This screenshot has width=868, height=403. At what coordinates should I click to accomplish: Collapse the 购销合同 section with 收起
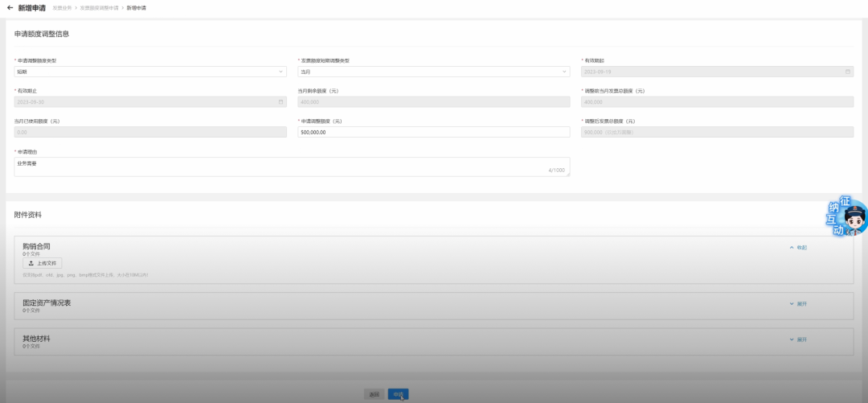798,248
